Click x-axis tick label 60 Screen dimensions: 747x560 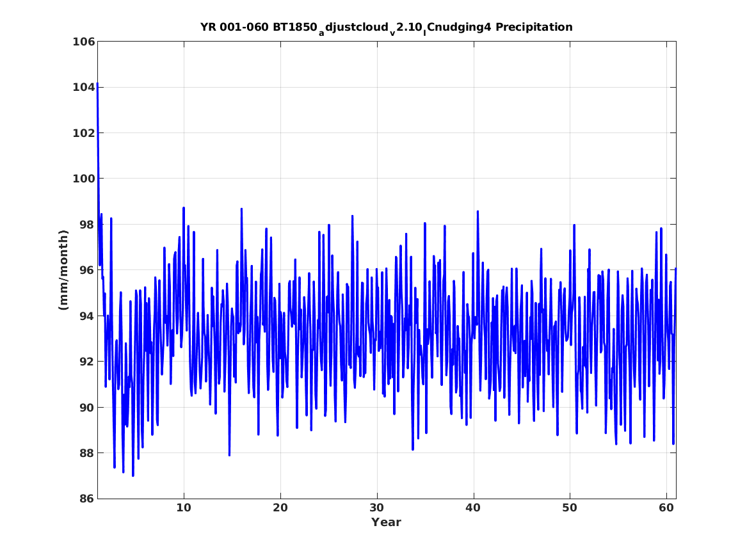click(666, 508)
